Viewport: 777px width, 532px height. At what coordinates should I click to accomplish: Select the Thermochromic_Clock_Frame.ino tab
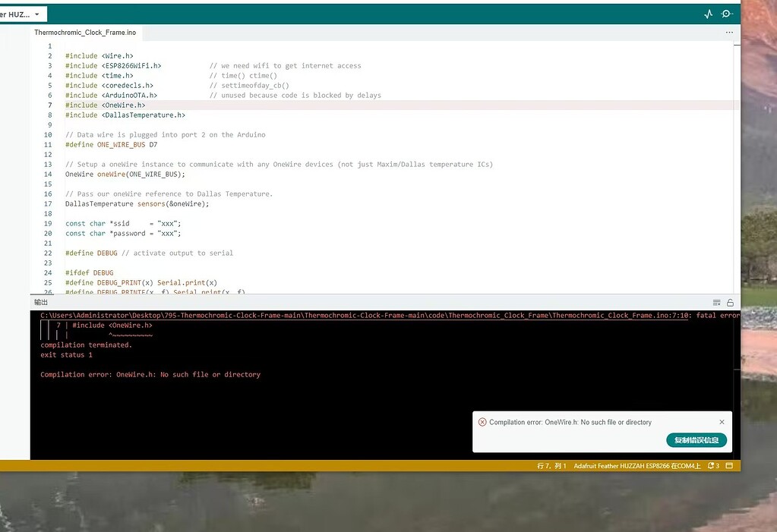click(x=84, y=33)
